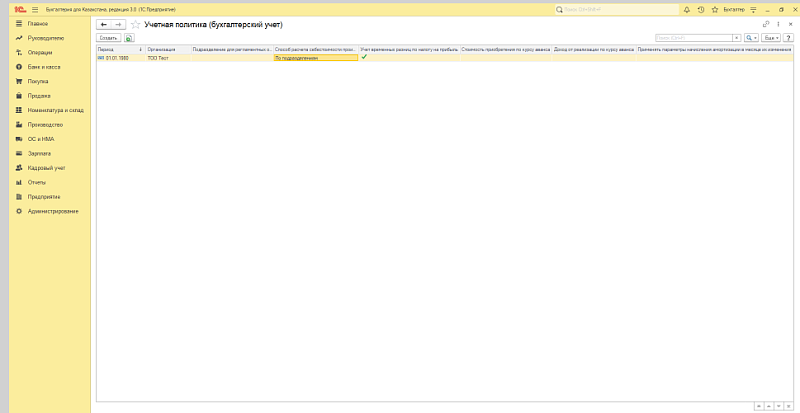Click the notifications bell icon
800x413 pixels.
click(686, 8)
